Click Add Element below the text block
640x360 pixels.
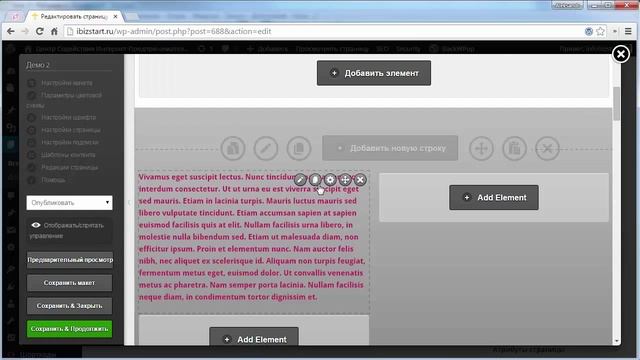(x=254, y=337)
